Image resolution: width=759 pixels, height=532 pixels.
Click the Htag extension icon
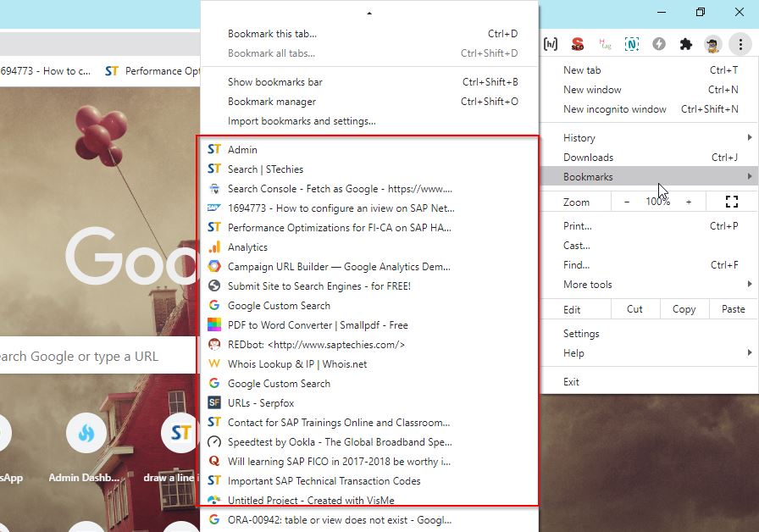point(606,44)
